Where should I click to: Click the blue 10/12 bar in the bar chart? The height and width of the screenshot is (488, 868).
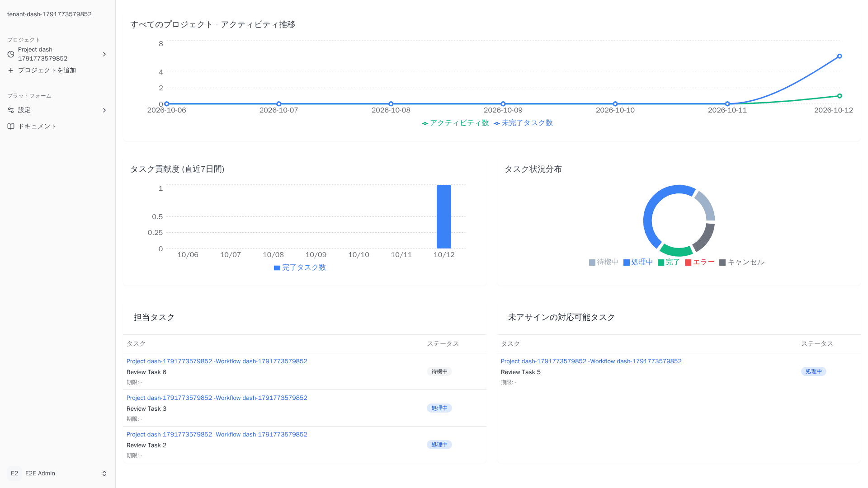coord(444,216)
